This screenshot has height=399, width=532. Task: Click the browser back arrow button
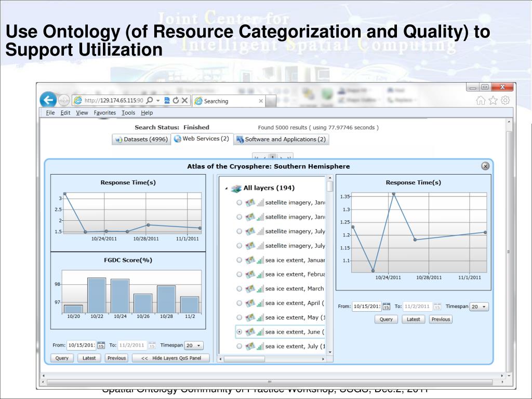click(48, 100)
